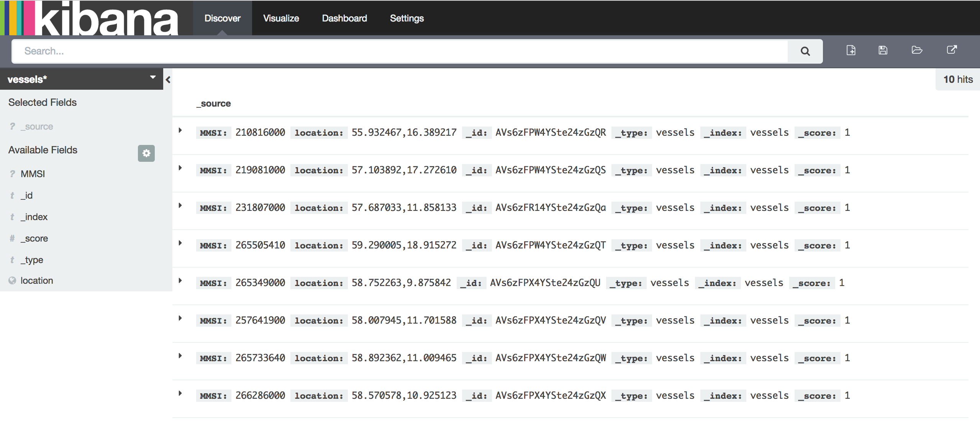This screenshot has height=421, width=980.
Task: Click MMSI value 210816000
Action: tap(260, 133)
